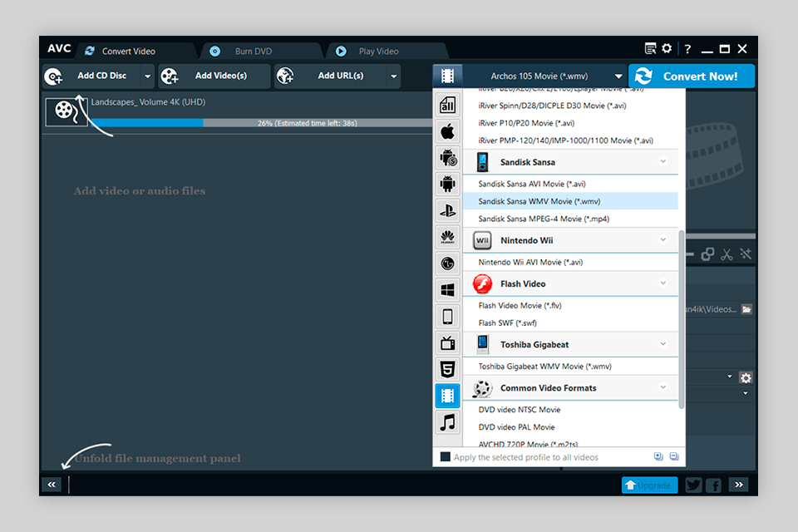The width and height of the screenshot is (798, 532).
Task: Select Flash Video Movie (*.flv) profile
Action: point(570,305)
